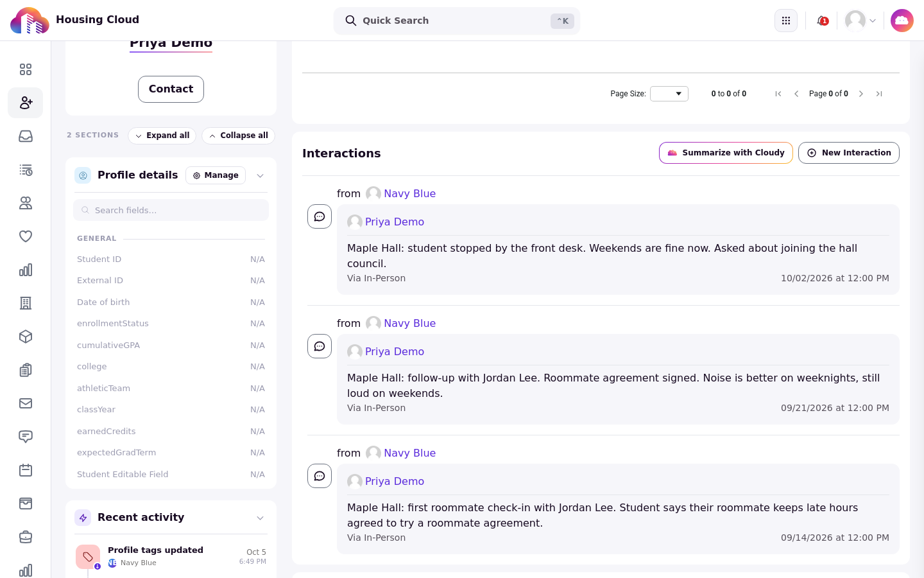Click Manage in Profile details
The image size is (924, 578).
tap(216, 175)
